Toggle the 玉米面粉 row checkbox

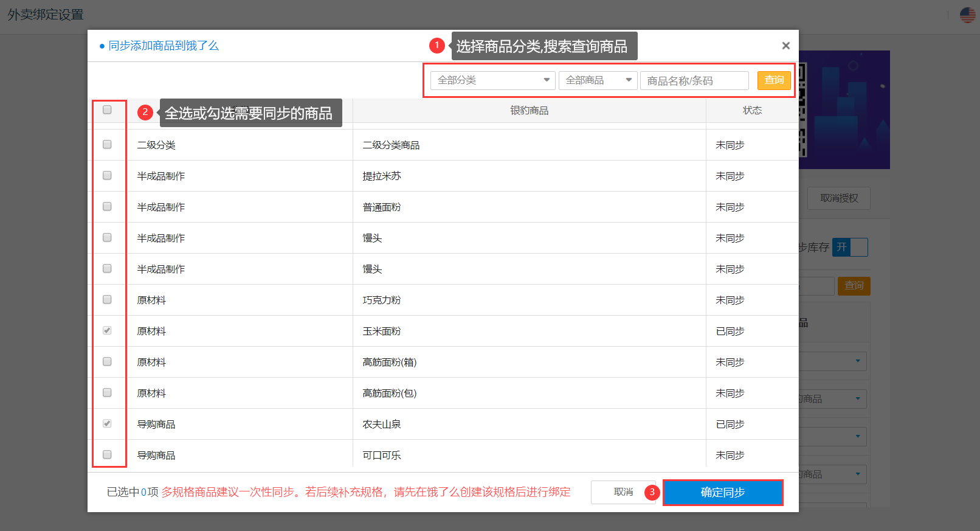pos(107,331)
